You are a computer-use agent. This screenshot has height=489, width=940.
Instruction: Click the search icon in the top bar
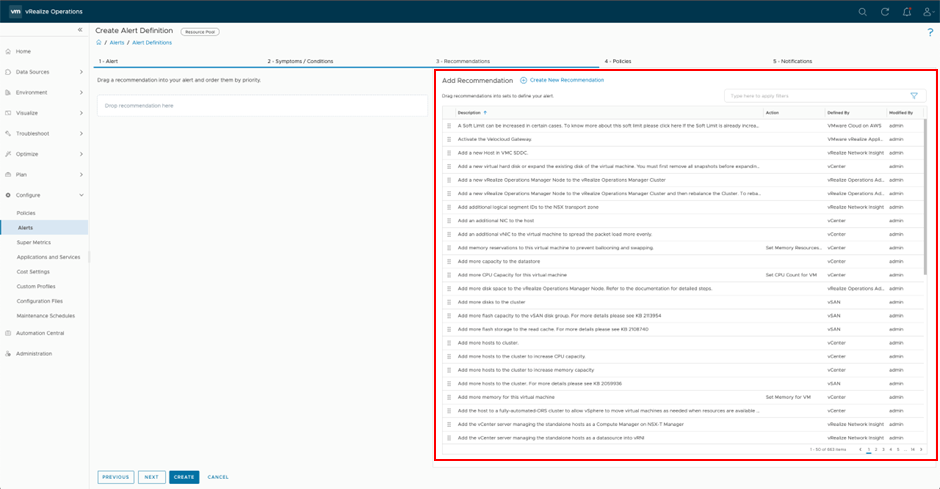(863, 11)
